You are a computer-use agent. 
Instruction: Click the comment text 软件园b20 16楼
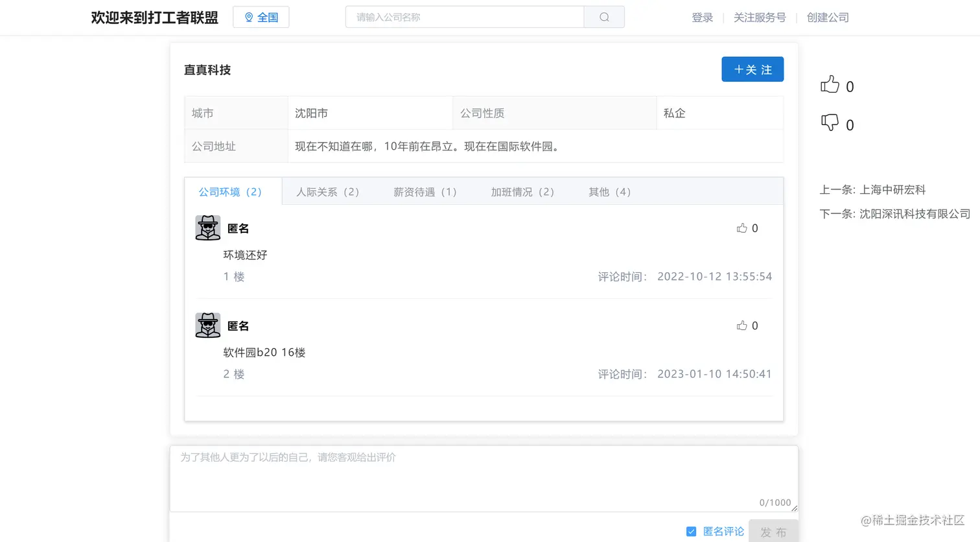point(264,353)
